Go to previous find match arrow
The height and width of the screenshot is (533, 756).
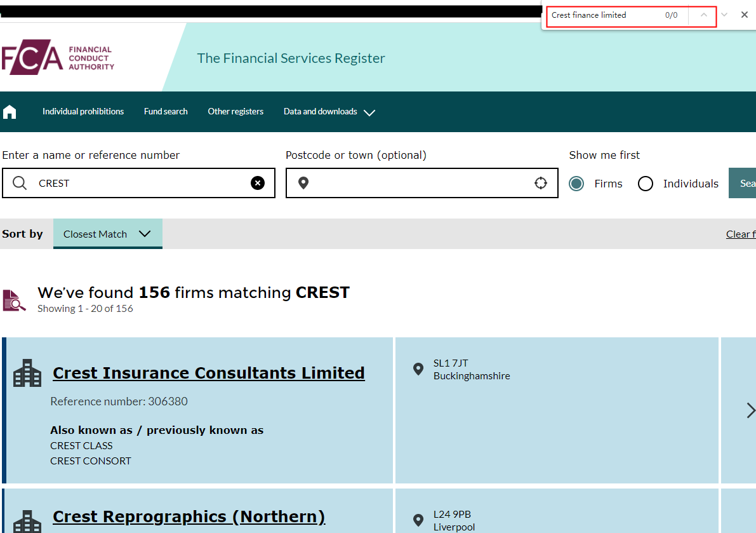point(703,15)
